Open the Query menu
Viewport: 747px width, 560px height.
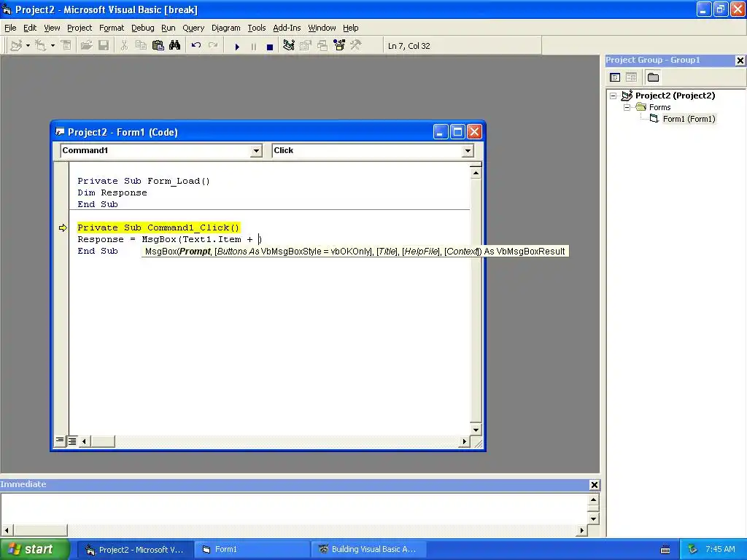coord(193,28)
